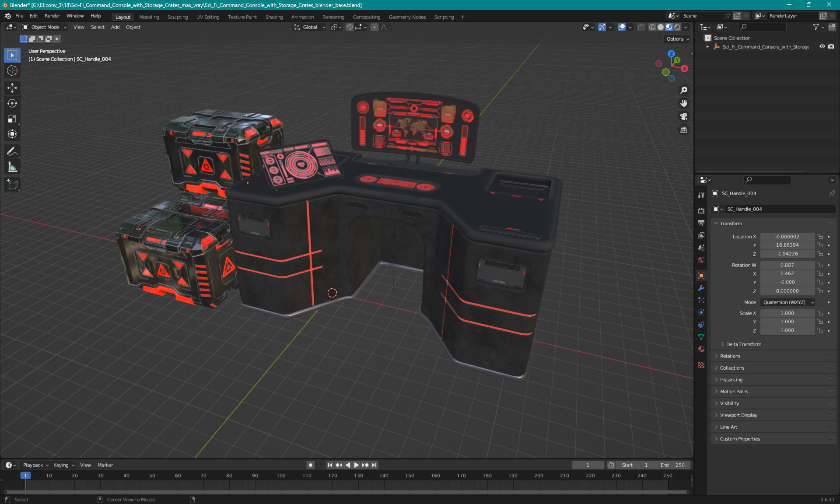Pin the properties editor context
This screenshot has height=504, width=840.
[832, 193]
